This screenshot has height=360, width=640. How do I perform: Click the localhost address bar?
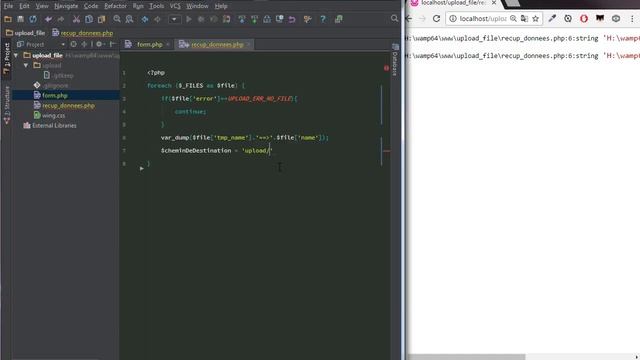click(483, 19)
